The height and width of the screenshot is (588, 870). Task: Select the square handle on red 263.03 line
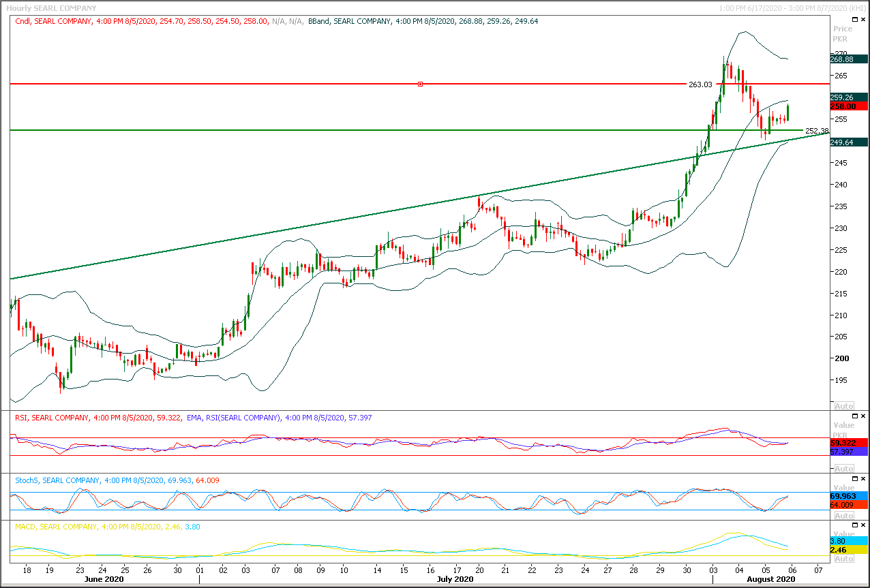(x=420, y=84)
